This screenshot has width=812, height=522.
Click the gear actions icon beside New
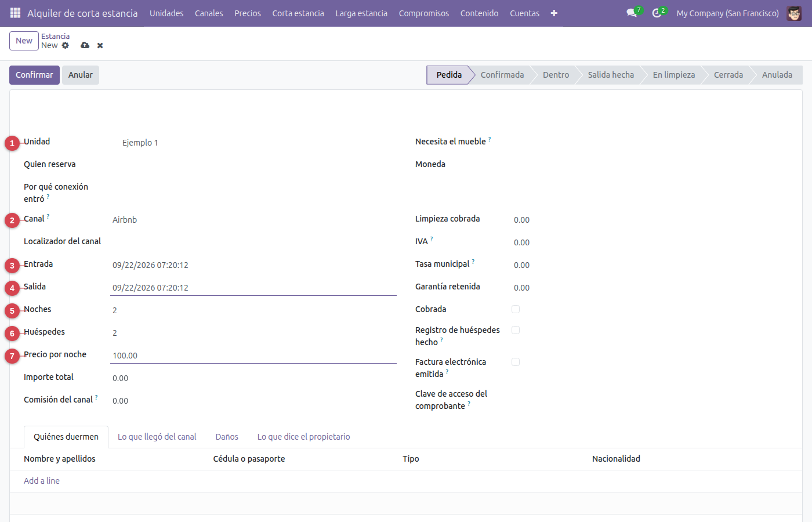(x=66, y=45)
